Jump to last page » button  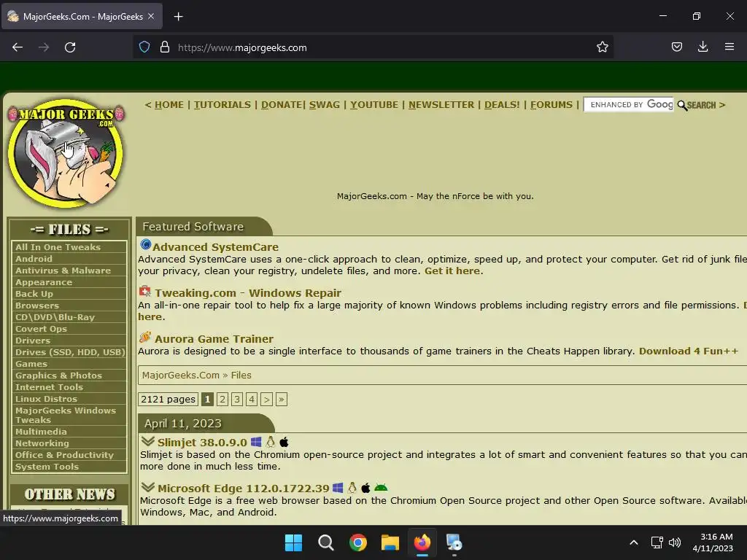tap(282, 399)
